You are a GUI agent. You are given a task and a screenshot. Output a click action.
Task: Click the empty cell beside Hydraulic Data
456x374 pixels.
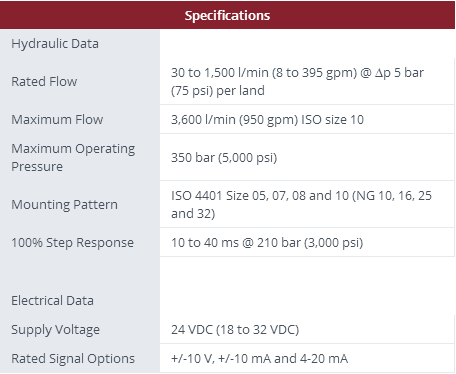[x=307, y=44]
